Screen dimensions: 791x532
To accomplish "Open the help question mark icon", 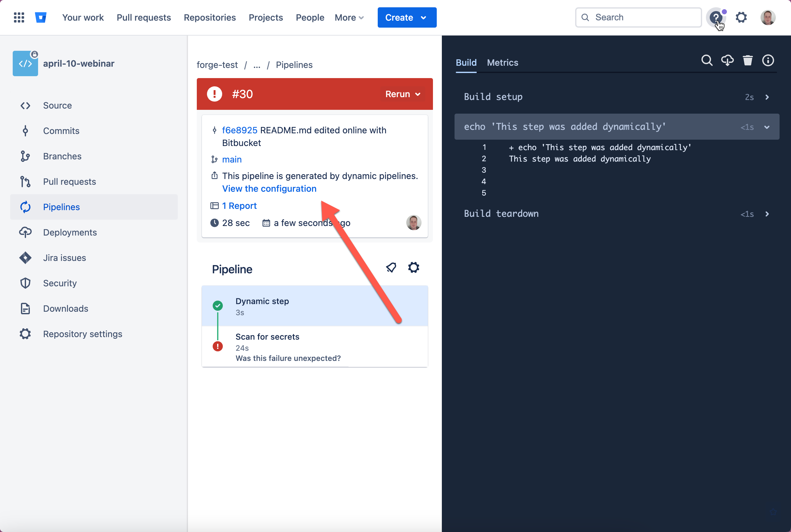I will 716,17.
